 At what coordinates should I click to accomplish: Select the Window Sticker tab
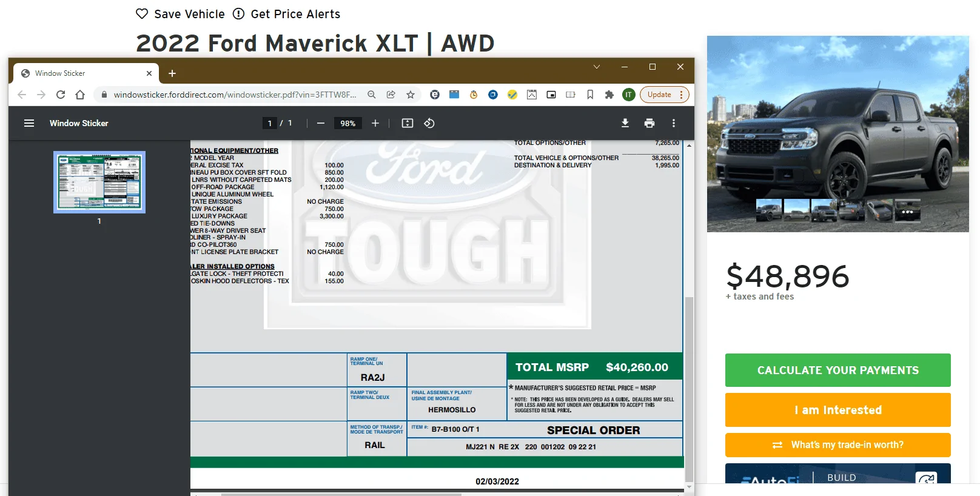pos(86,73)
